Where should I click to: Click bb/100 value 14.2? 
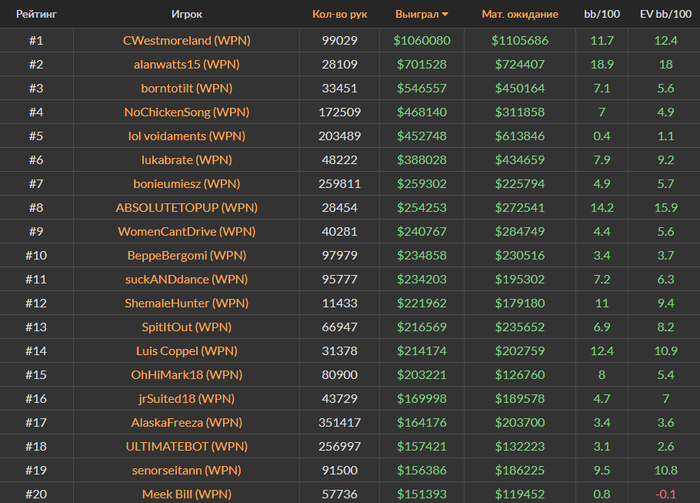(x=602, y=208)
